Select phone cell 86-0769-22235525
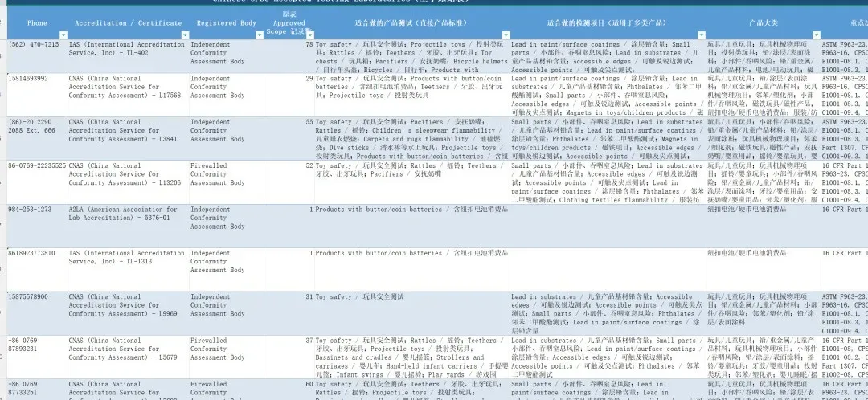The width and height of the screenshot is (868, 400). tap(37, 182)
